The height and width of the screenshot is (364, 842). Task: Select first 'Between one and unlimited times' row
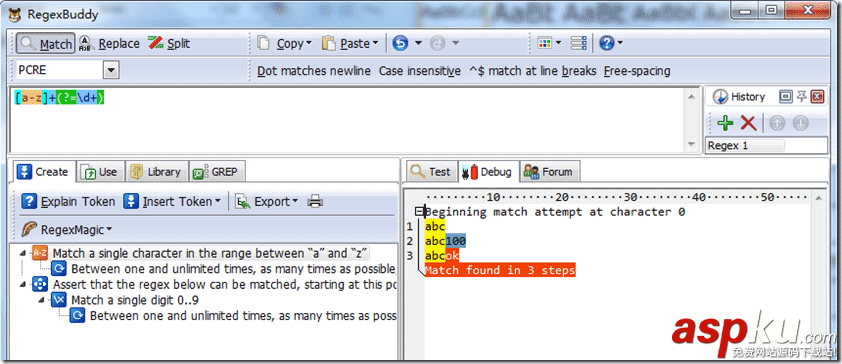[234, 268]
